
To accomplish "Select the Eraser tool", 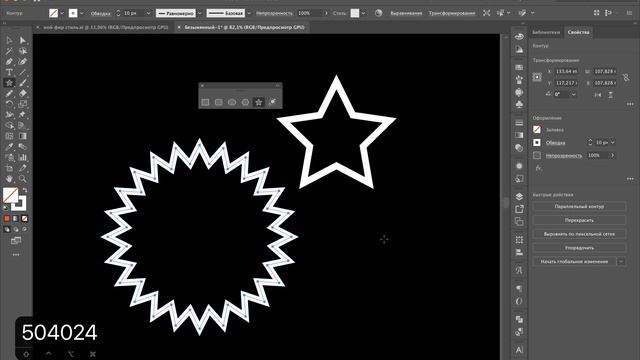I will tap(23, 93).
